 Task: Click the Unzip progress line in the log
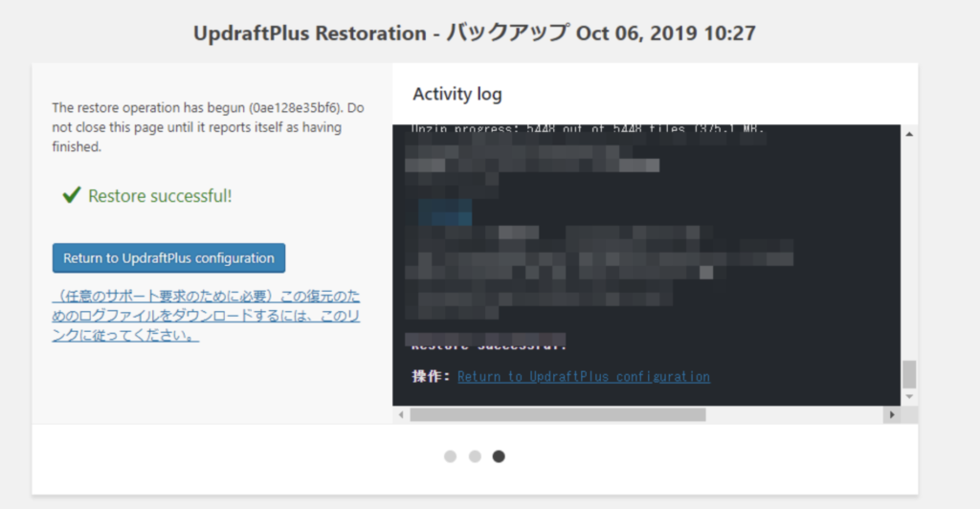(x=588, y=129)
